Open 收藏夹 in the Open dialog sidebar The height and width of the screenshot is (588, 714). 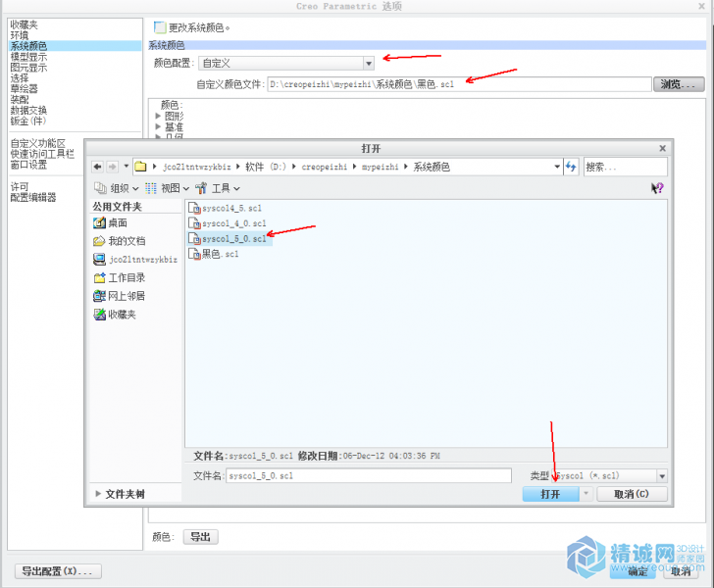115,315
